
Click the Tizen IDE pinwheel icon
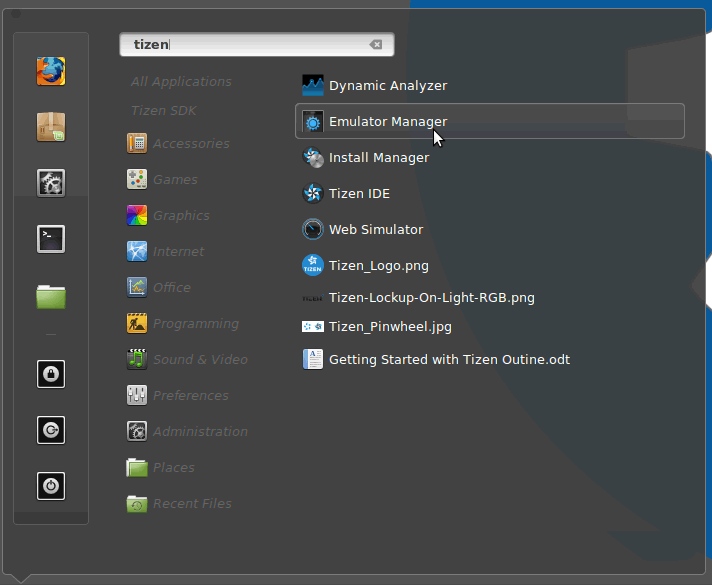[313, 193]
